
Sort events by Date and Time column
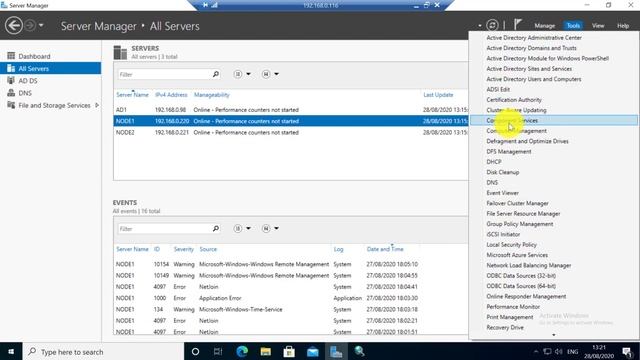click(385, 249)
